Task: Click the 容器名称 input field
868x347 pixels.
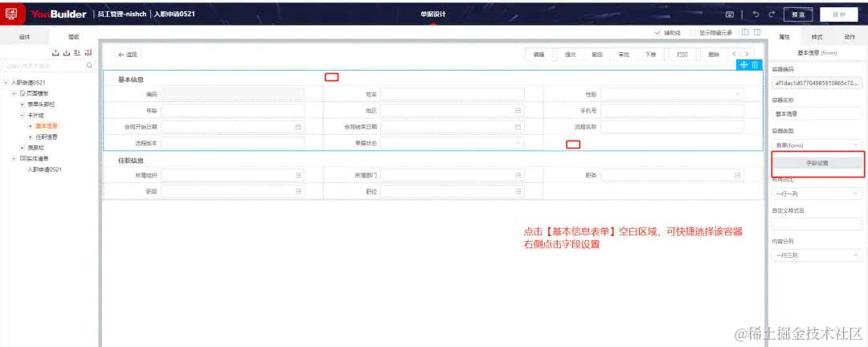Action: click(817, 113)
